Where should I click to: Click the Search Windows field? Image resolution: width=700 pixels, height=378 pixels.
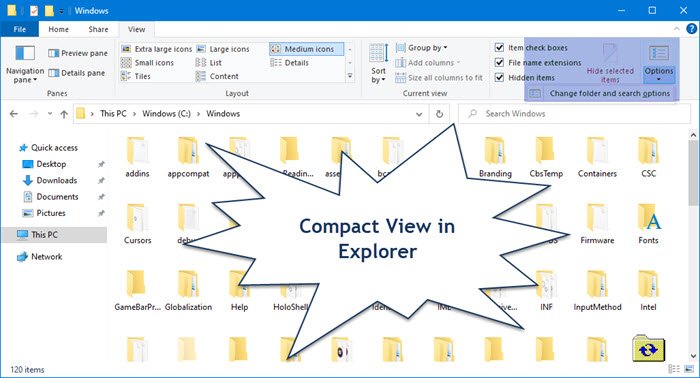(574, 114)
